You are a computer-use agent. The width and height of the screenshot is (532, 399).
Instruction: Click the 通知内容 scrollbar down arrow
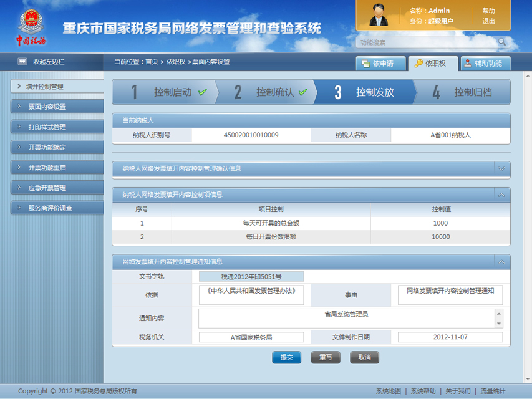(x=499, y=324)
